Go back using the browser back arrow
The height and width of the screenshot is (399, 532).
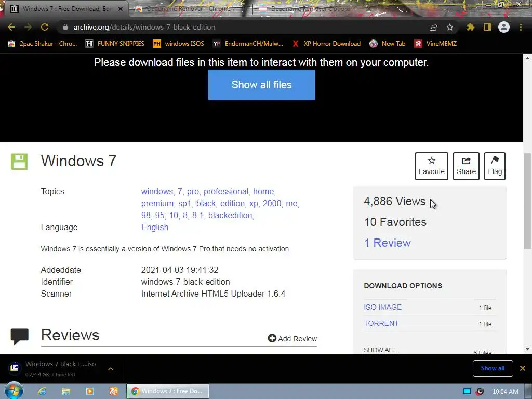pyautogui.click(x=11, y=27)
